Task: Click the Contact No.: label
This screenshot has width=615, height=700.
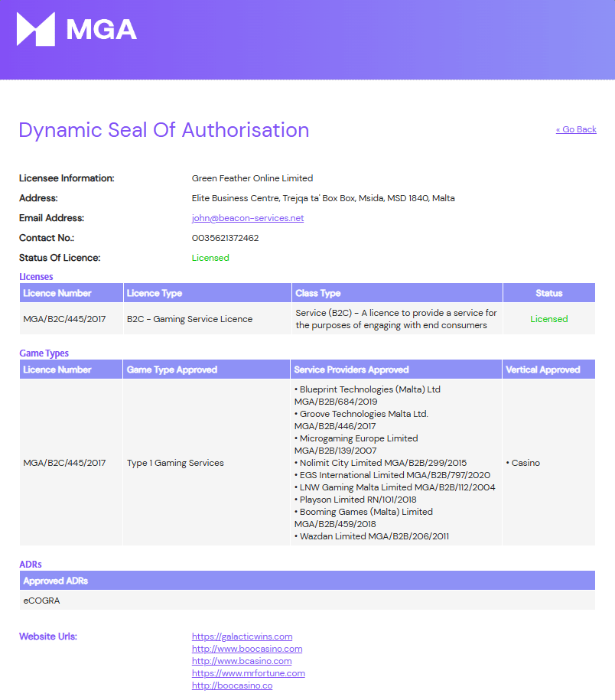Action: pos(47,238)
